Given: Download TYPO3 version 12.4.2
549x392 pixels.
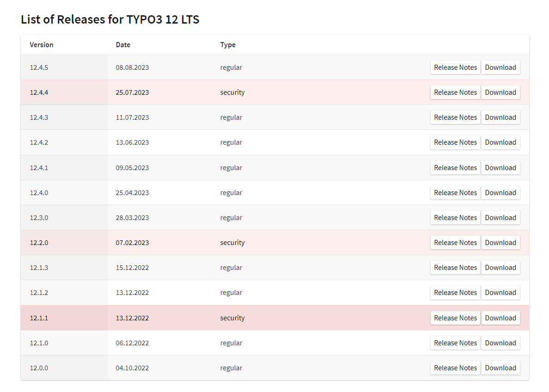Looking at the screenshot, I should click(500, 142).
